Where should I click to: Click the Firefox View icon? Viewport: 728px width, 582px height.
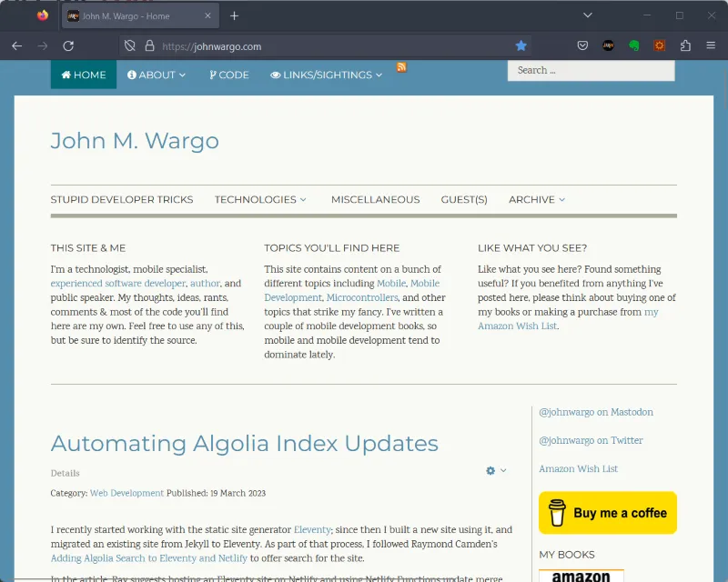(43, 15)
